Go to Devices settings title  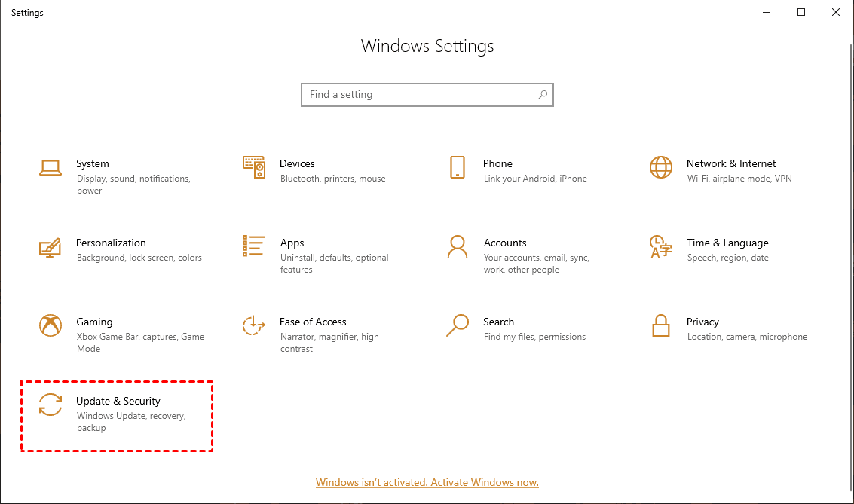(x=297, y=163)
